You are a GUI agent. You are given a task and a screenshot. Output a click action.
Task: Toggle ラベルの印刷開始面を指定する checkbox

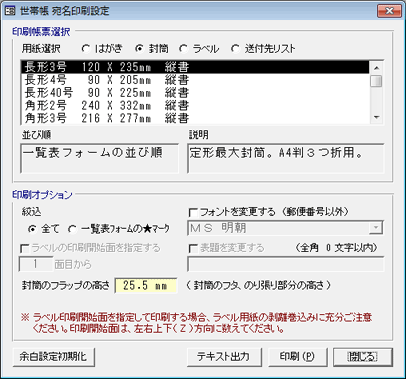pos(24,248)
